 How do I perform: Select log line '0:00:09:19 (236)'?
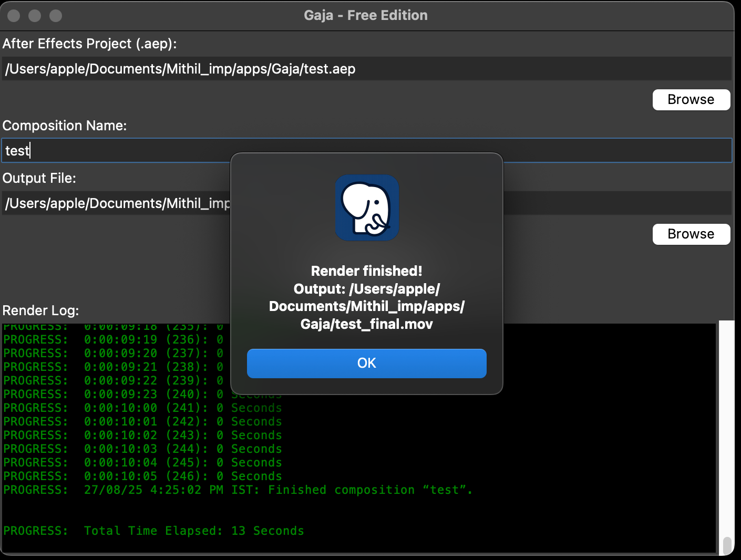114,339
